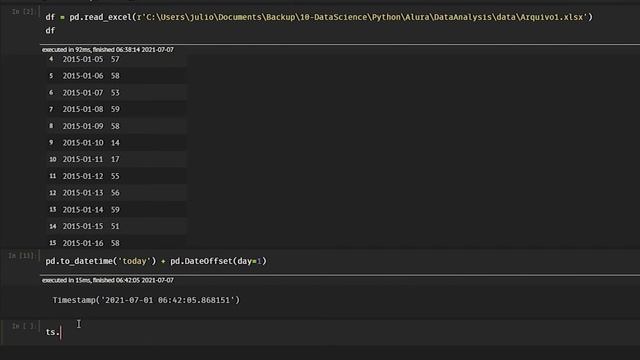Click the In [11] cell prompt
640x360 pixels.
coord(21,256)
